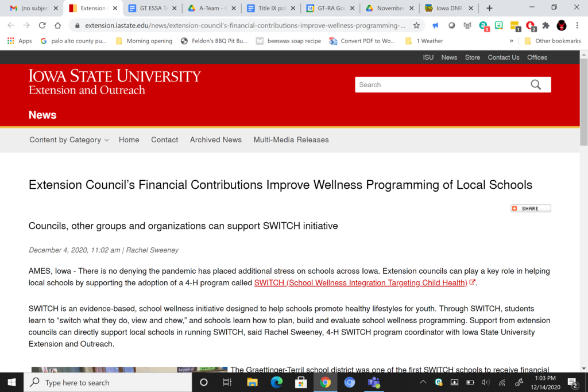
Task: Click the taskbar clock and date
Action: pos(546,382)
